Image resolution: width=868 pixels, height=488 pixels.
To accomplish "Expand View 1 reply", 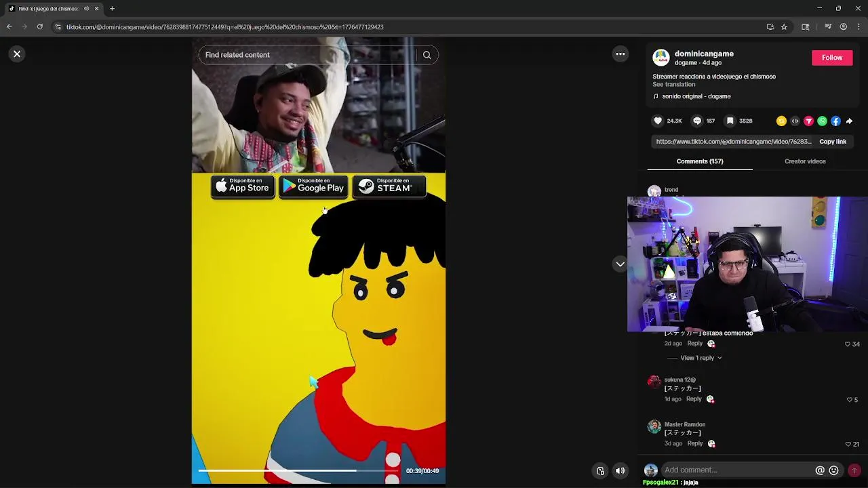I will 701,358.
